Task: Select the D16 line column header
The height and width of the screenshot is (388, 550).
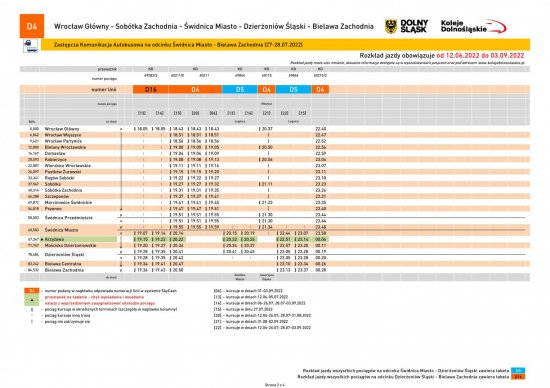Action: [151, 90]
